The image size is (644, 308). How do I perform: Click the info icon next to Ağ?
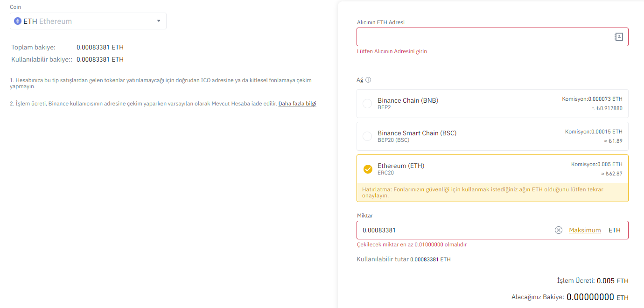tap(368, 80)
